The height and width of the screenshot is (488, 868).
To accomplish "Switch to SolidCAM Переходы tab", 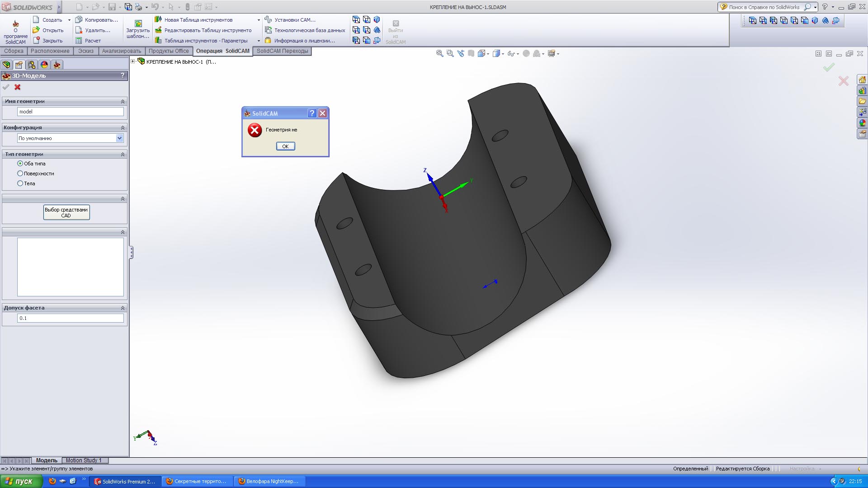I will [282, 51].
